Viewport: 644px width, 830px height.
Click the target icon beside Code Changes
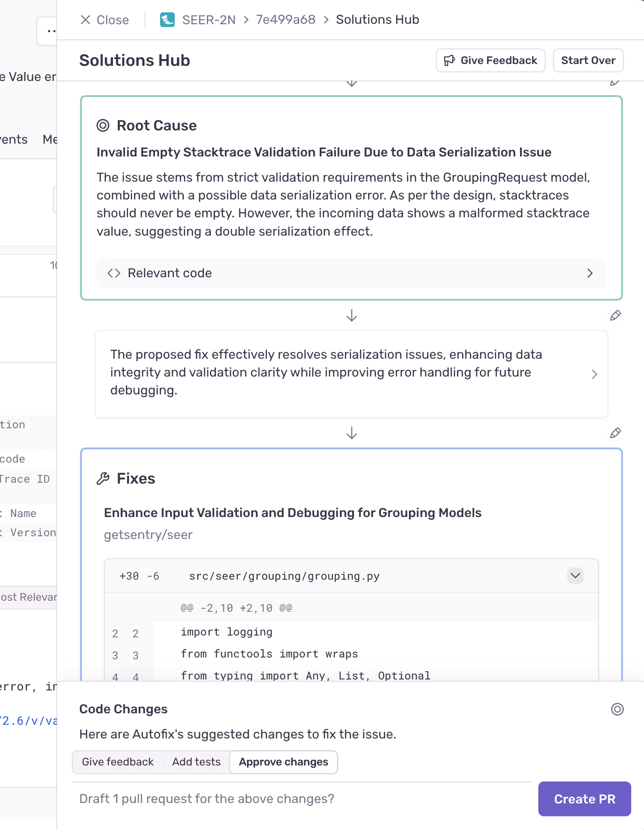click(617, 709)
